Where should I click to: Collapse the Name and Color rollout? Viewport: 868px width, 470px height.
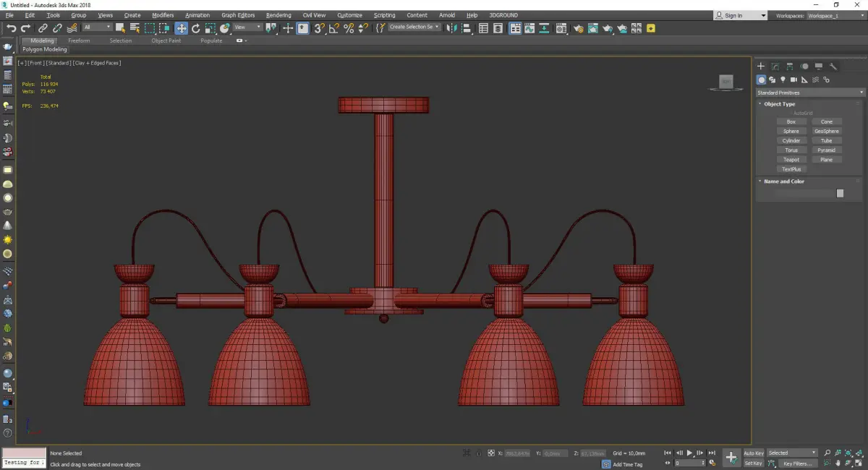784,181
